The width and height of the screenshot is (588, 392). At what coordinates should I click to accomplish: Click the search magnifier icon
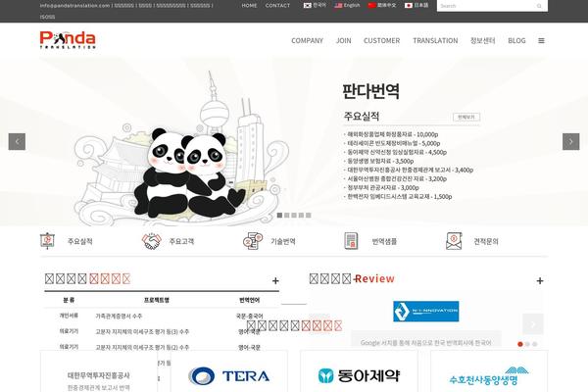539,6
